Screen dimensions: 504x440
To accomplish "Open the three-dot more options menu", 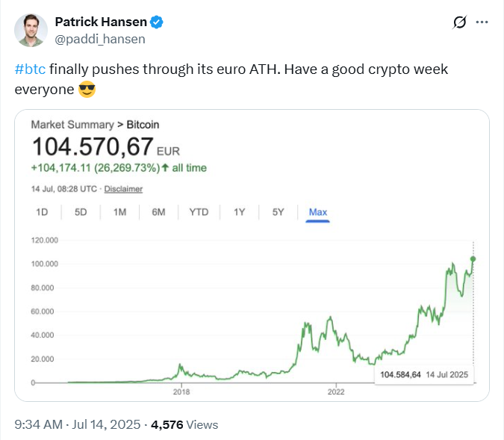I will pos(482,22).
